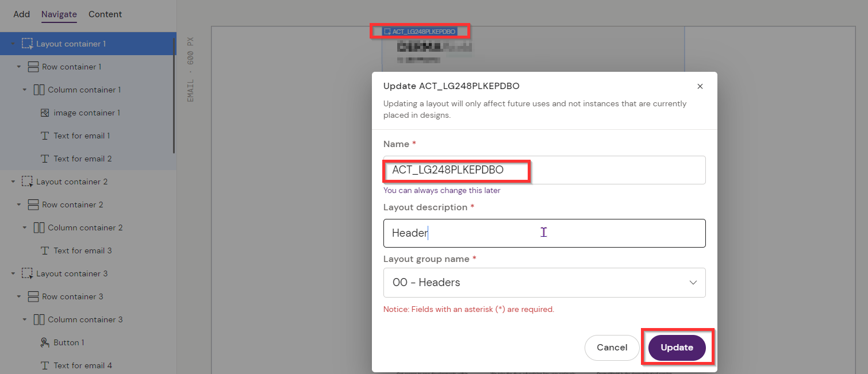Viewport: 868px width, 374px height.
Task: Click the Column container 1 icon
Action: pyautogui.click(x=39, y=90)
